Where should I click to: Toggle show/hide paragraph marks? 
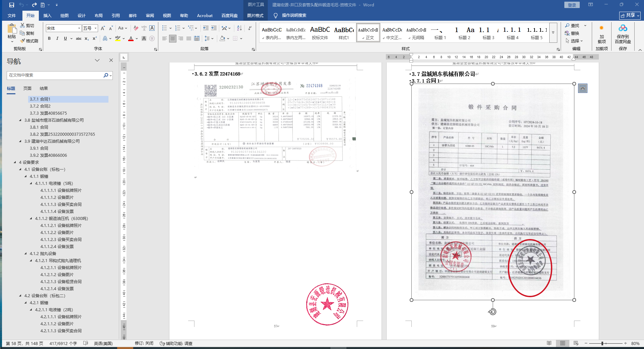[x=250, y=28]
